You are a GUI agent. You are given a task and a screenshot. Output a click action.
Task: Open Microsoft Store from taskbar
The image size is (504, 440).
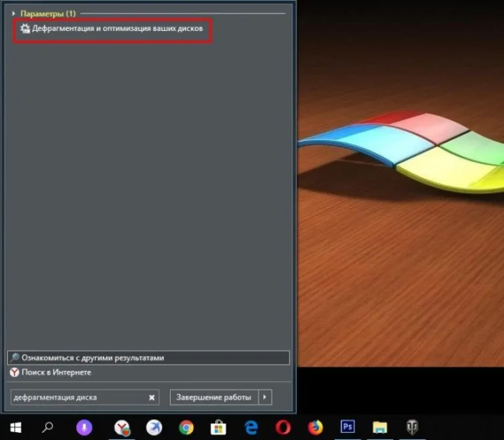click(x=219, y=428)
